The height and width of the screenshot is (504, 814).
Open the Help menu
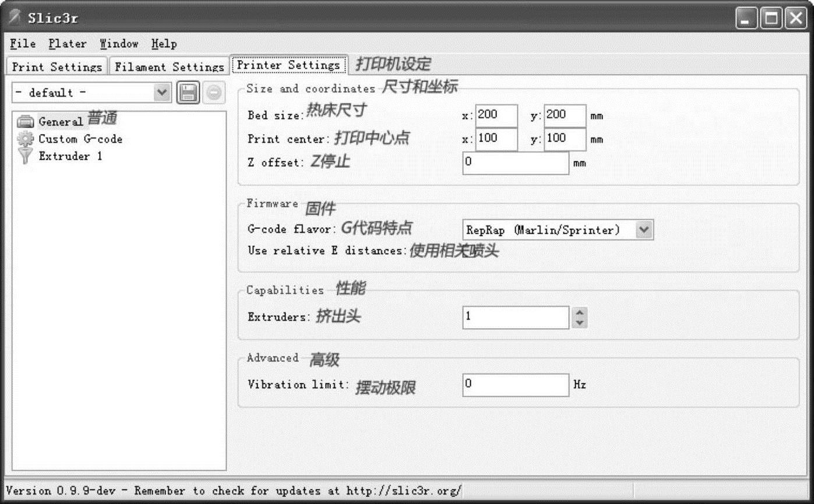(x=164, y=44)
